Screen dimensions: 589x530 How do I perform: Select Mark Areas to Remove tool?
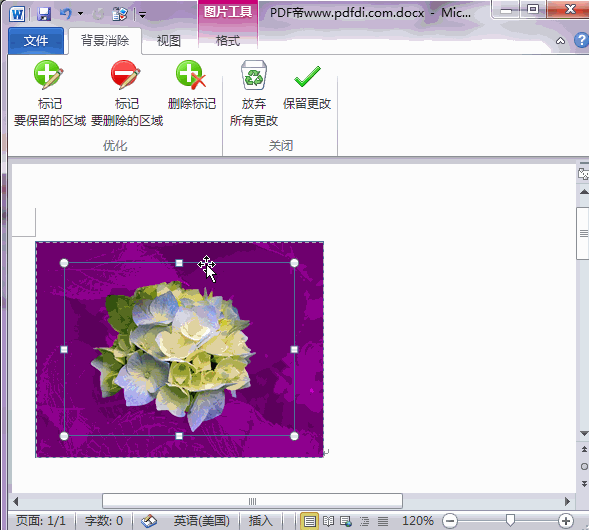point(127,94)
